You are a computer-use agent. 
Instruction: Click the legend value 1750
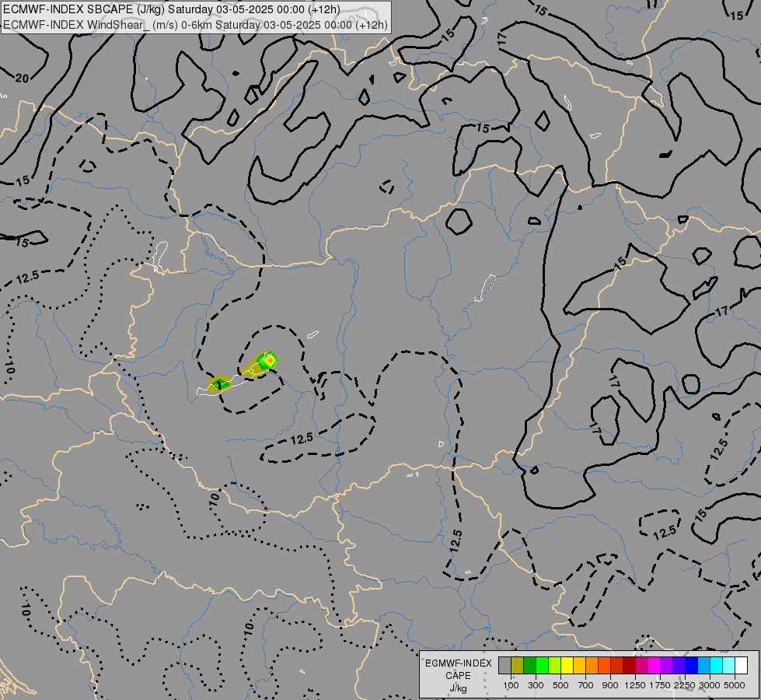pos(660,685)
